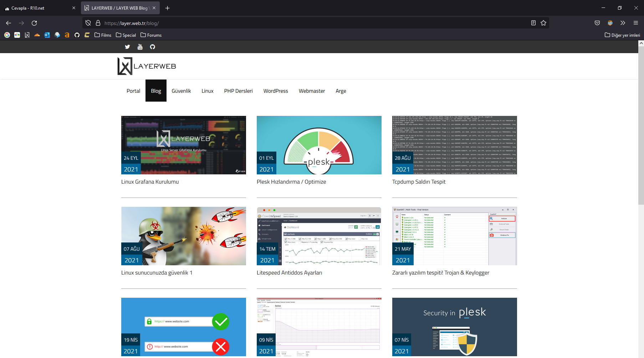Image resolution: width=644 pixels, height=358 pixels.
Task: Open the Firefox application menu
Action: (636, 23)
